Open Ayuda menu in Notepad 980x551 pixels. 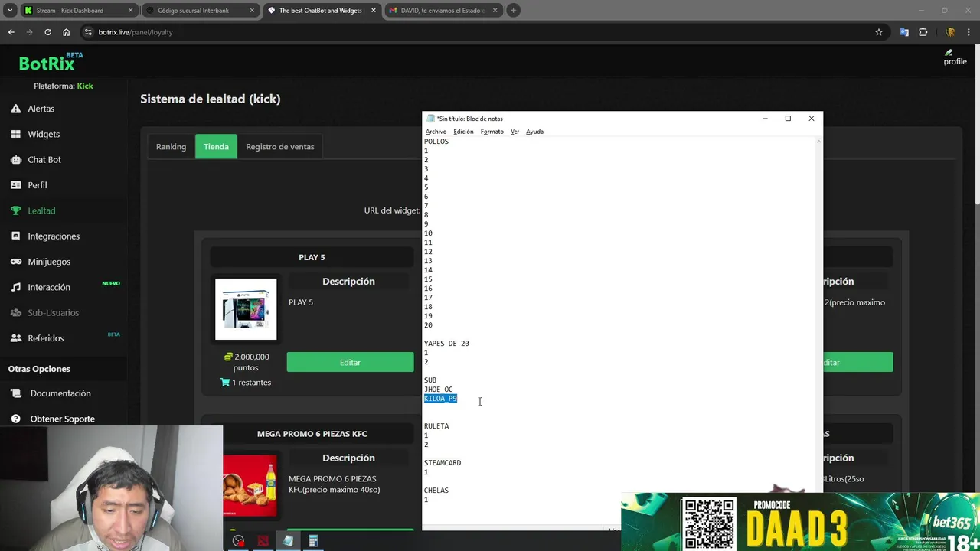(534, 132)
